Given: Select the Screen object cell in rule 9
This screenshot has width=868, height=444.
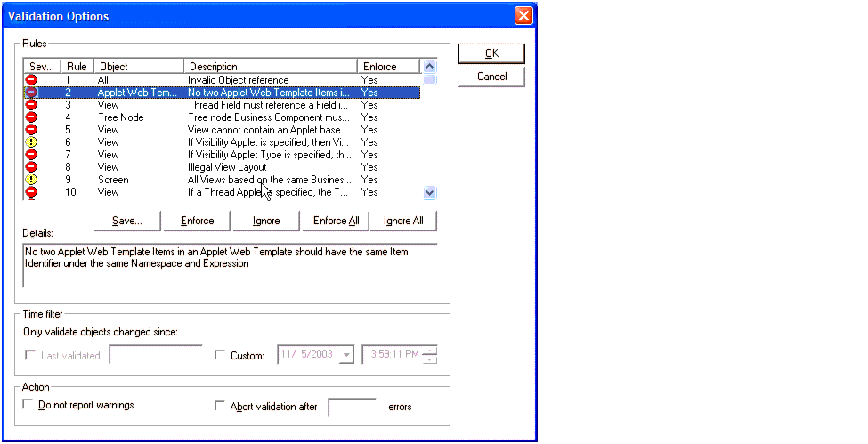Looking at the screenshot, I should 113,180.
